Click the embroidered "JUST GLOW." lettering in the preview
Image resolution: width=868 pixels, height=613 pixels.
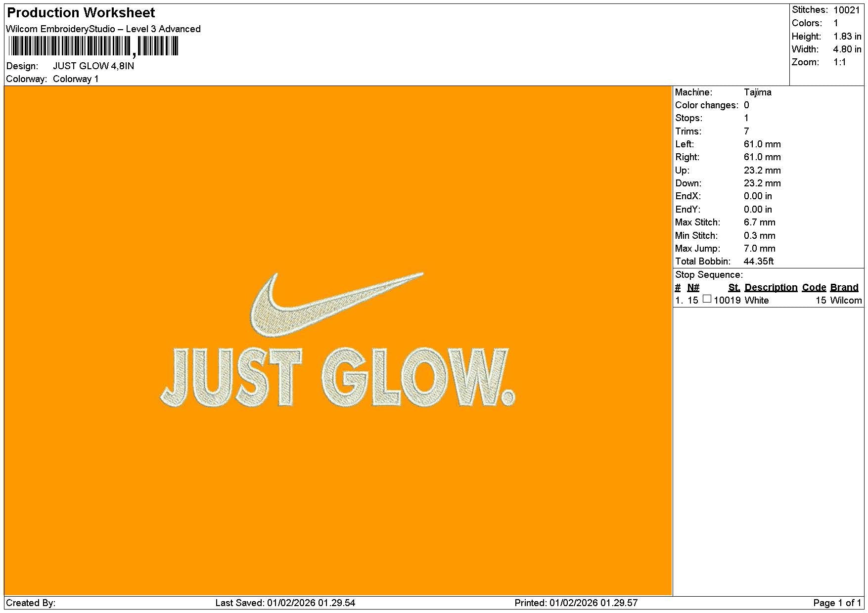pyautogui.click(x=338, y=377)
